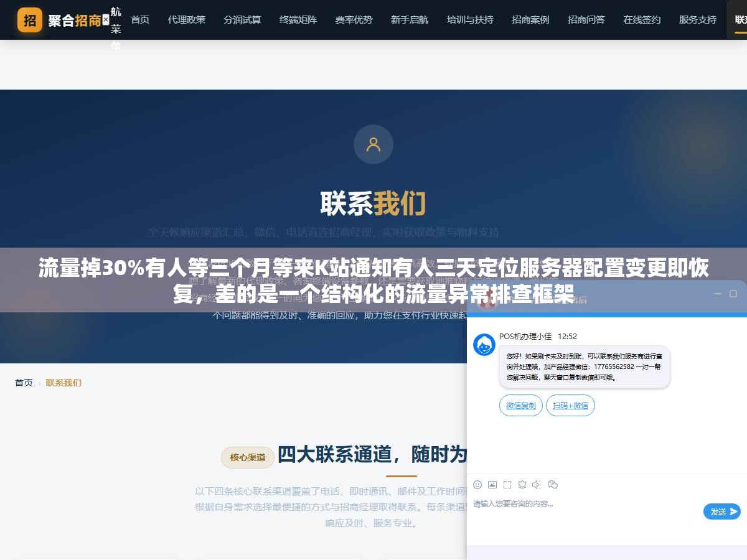Viewport: 747px width, 560px height.
Task: Click the 微信复制 button in chat
Action: (521, 406)
